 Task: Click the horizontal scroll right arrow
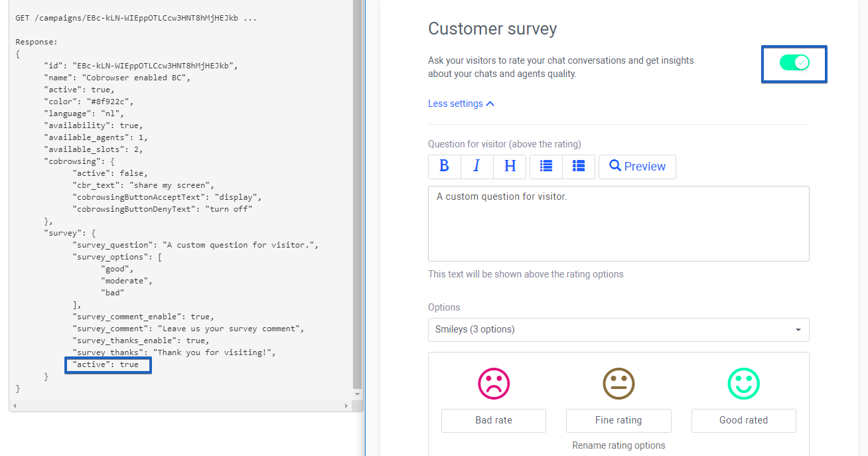tap(346, 406)
